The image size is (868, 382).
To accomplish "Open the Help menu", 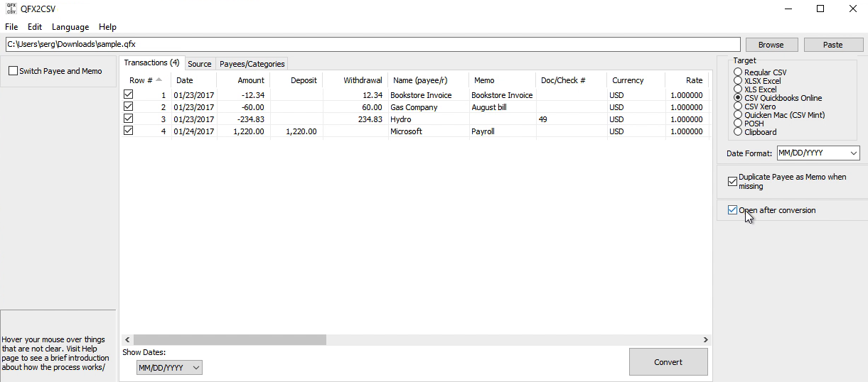I will 107,27.
